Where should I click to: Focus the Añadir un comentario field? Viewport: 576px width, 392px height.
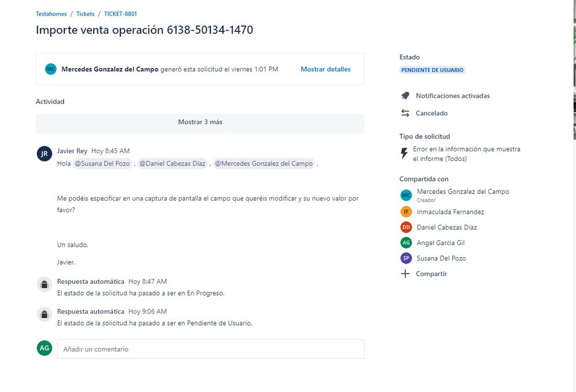pos(211,349)
